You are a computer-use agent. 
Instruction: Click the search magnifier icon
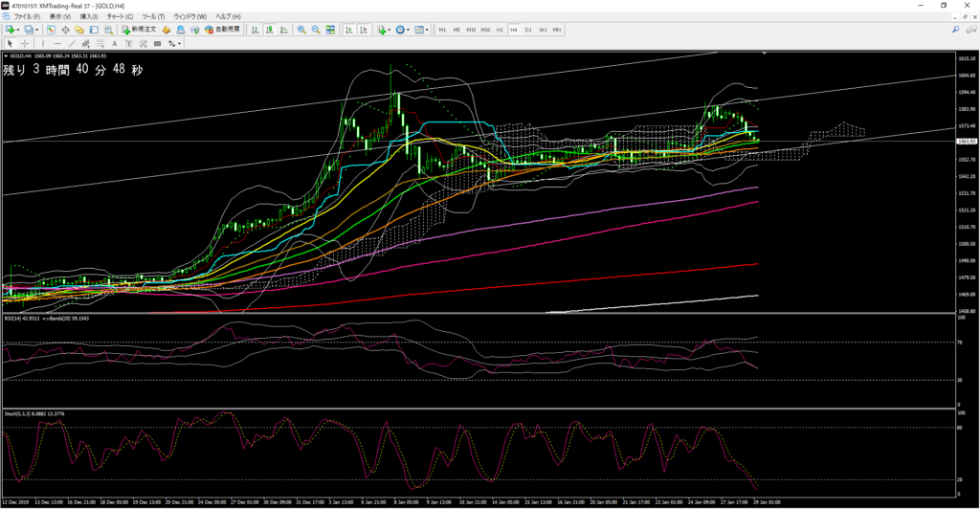(x=956, y=30)
